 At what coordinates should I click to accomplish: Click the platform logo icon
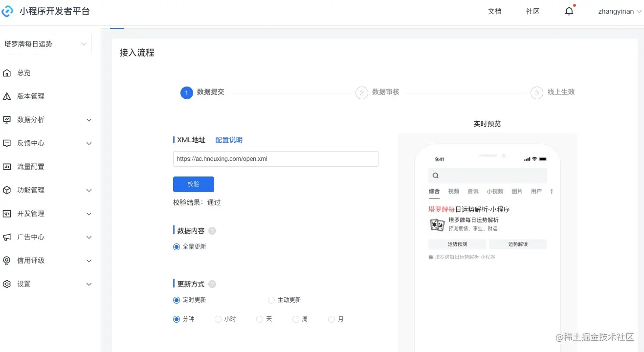tap(7, 11)
